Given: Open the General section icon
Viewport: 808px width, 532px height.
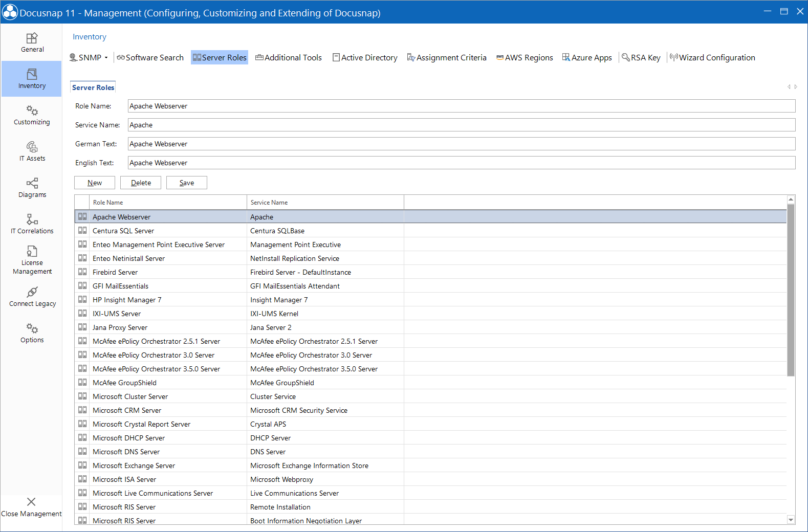Looking at the screenshot, I should [x=32, y=38].
